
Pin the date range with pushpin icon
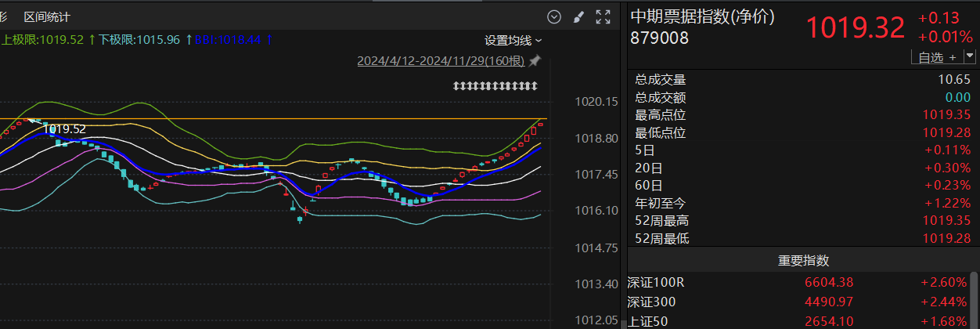coord(535,60)
